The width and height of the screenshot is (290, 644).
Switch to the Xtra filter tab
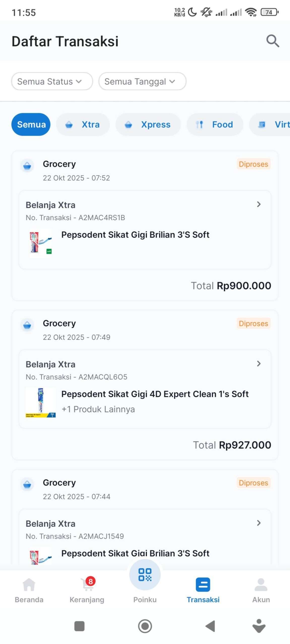pos(83,125)
